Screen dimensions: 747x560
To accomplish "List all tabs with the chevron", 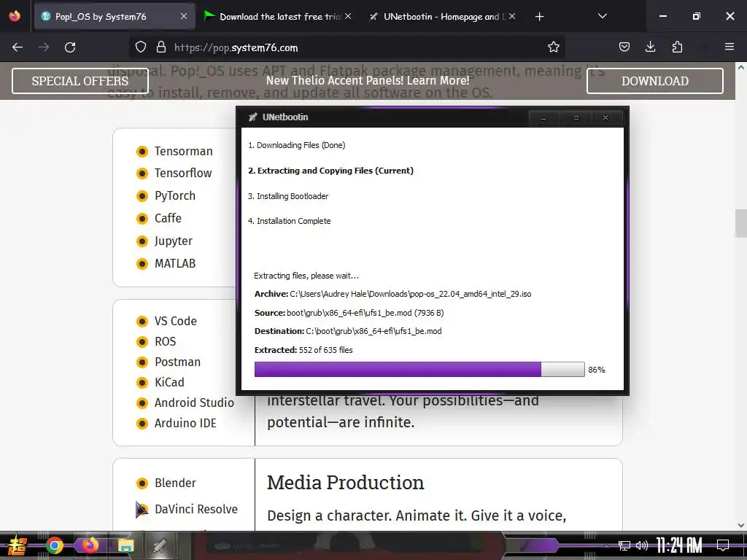I will [602, 16].
